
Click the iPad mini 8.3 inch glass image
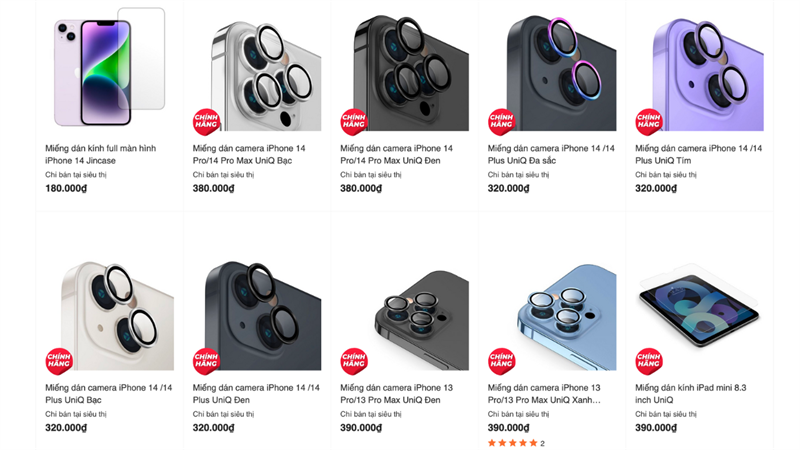[699, 306]
